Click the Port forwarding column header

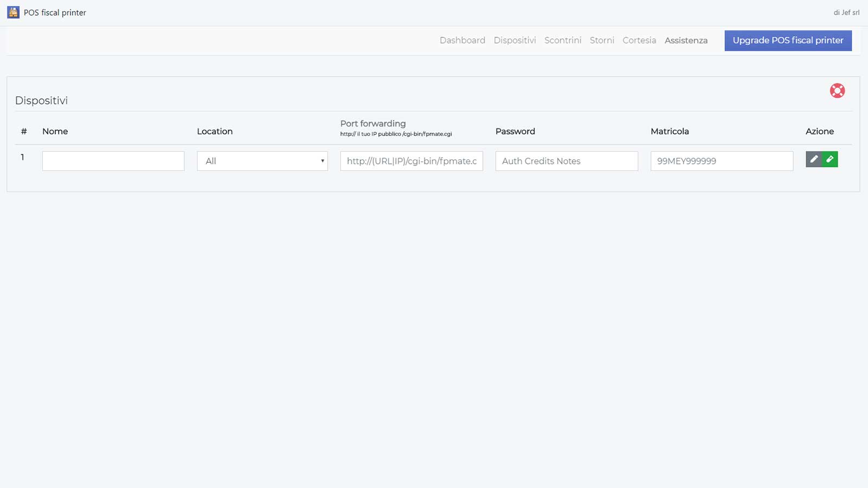(373, 124)
